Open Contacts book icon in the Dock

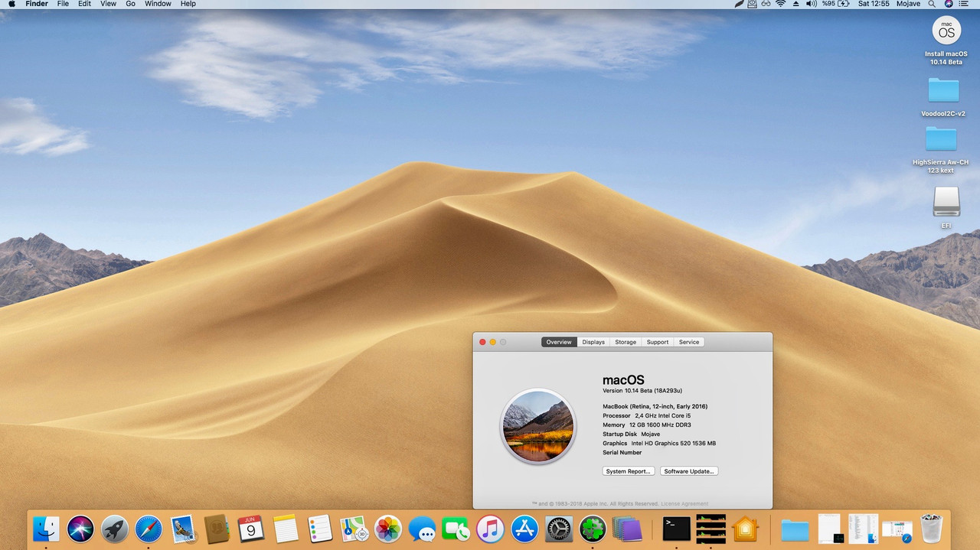point(217,529)
